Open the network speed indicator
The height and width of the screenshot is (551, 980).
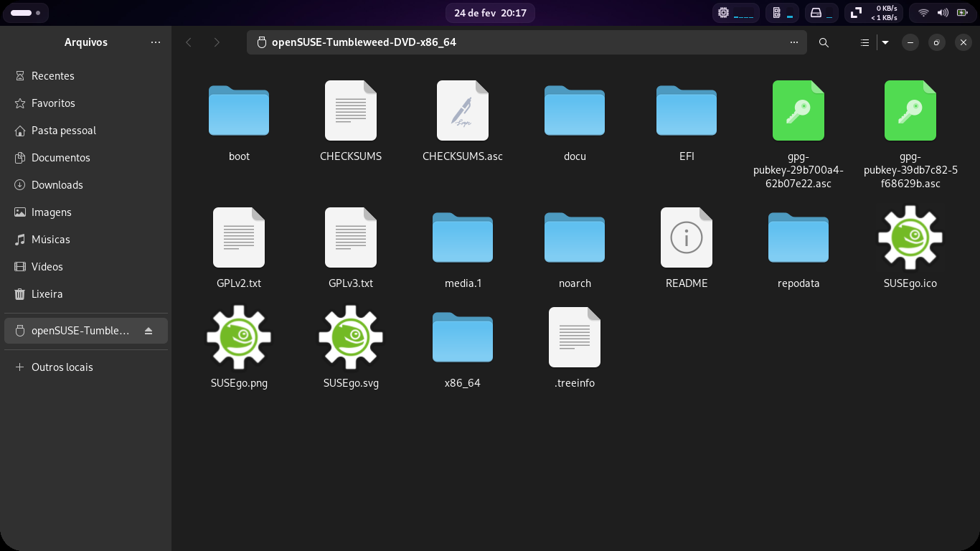874,13
